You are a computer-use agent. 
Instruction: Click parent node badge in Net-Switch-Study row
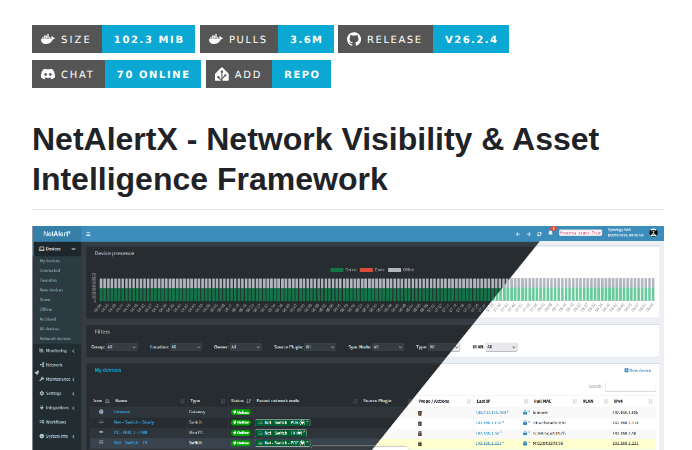[x=282, y=423]
